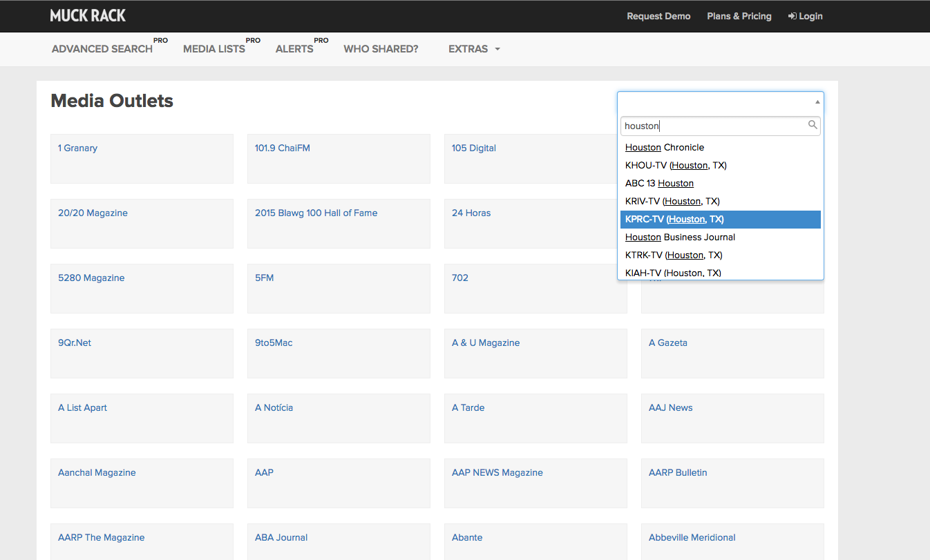
Task: Choose KRIV-TV (Houston, TX) result
Action: 719,201
